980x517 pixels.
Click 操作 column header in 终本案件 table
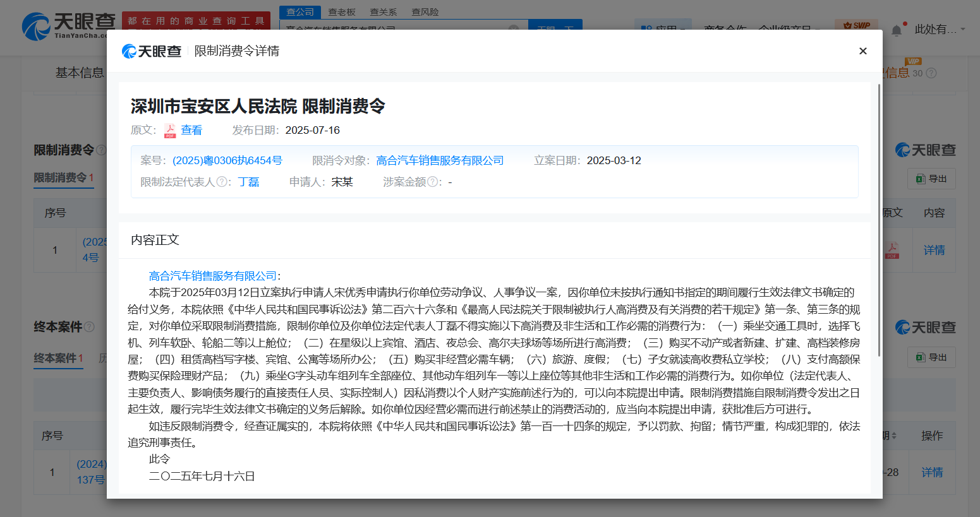click(x=932, y=436)
